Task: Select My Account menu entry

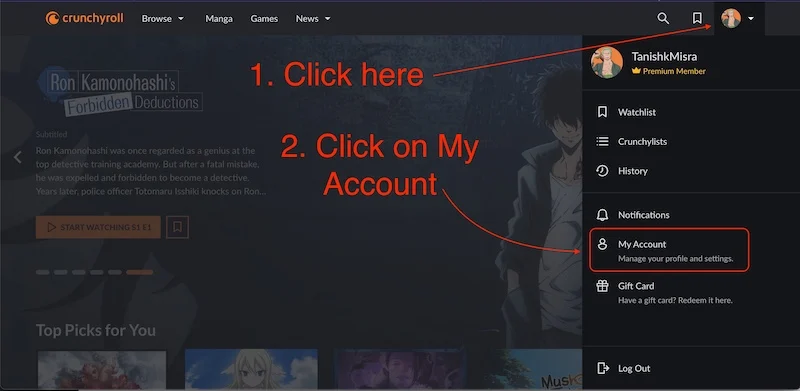Action: pyautogui.click(x=669, y=250)
